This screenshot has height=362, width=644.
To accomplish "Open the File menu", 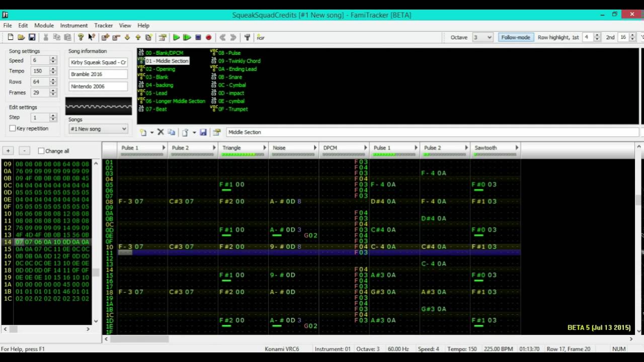I will [x=8, y=26].
